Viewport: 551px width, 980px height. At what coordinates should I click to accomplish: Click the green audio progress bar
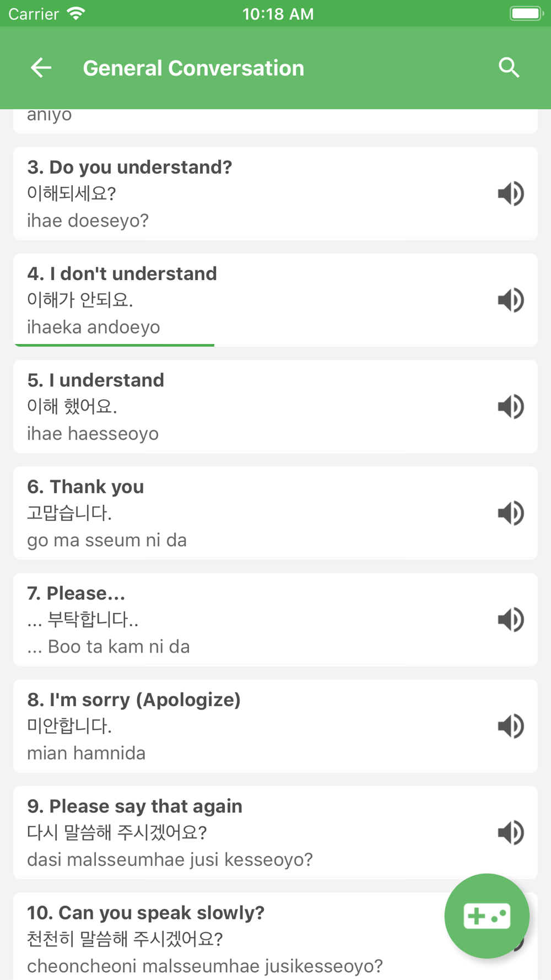point(115,345)
